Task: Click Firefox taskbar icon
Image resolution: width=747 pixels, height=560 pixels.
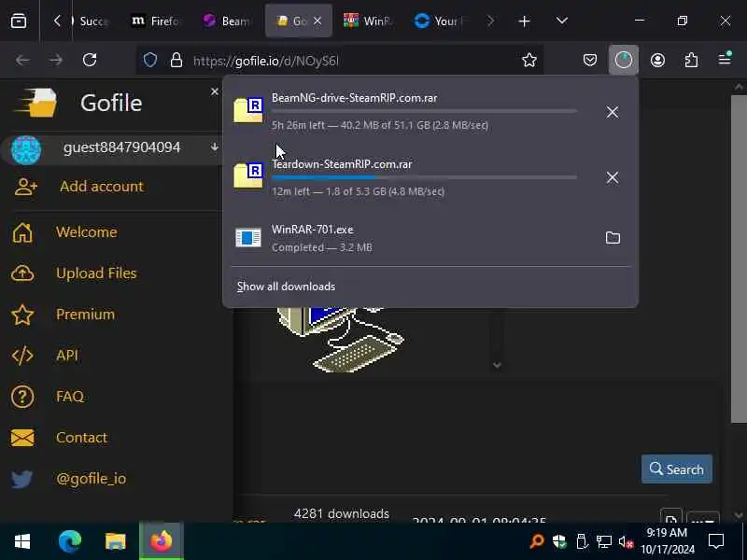Action: [162, 541]
